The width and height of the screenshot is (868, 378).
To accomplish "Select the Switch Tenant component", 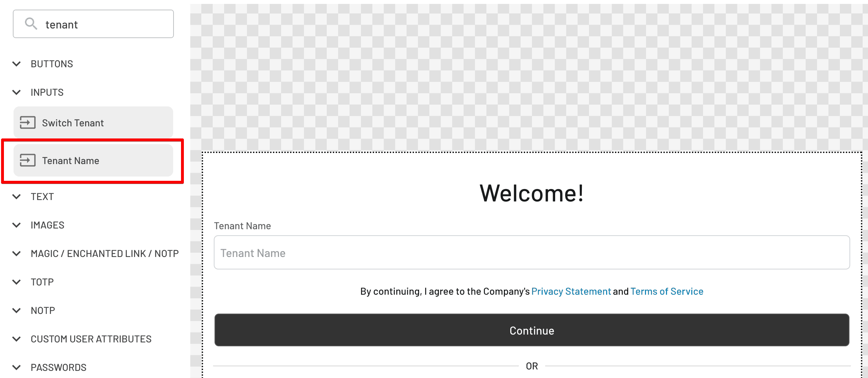I will point(93,122).
